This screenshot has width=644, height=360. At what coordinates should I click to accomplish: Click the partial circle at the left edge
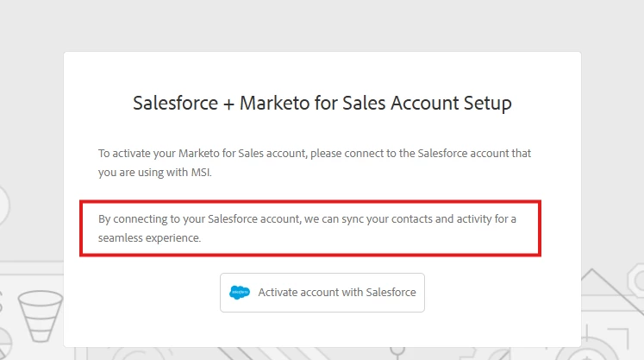(4, 205)
